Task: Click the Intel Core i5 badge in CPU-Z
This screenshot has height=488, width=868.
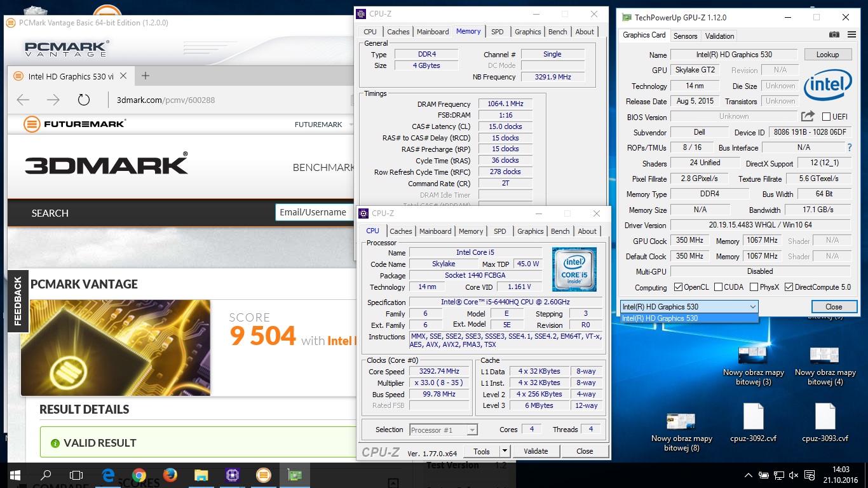Action: (x=574, y=269)
